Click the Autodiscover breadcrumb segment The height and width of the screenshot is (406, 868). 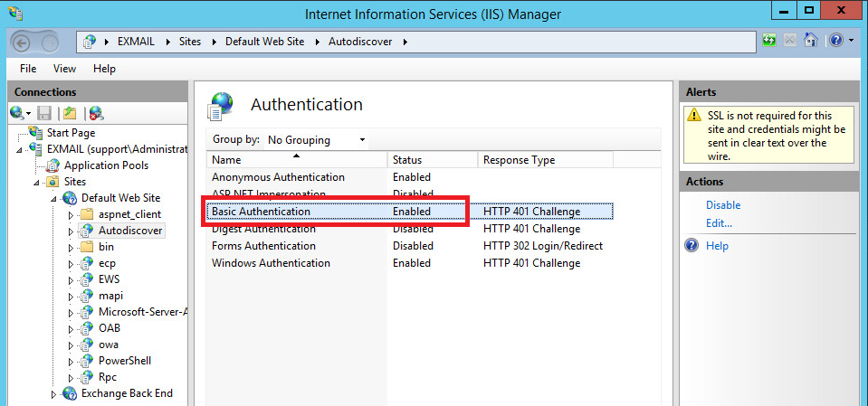pos(360,42)
